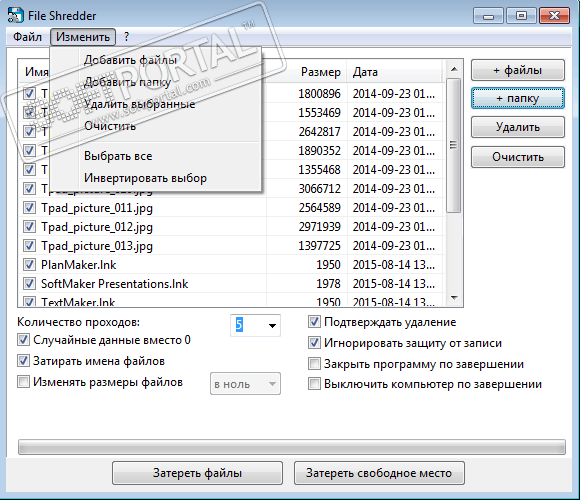Click the Очистить side button
This screenshot has width=580, height=500.
click(518, 157)
